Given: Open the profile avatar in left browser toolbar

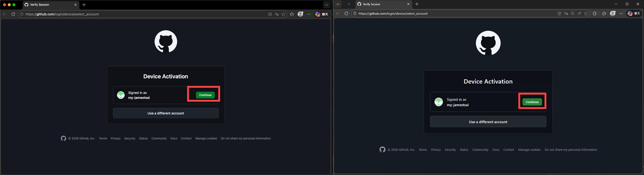Looking at the screenshot, I should pyautogui.click(x=300, y=14).
